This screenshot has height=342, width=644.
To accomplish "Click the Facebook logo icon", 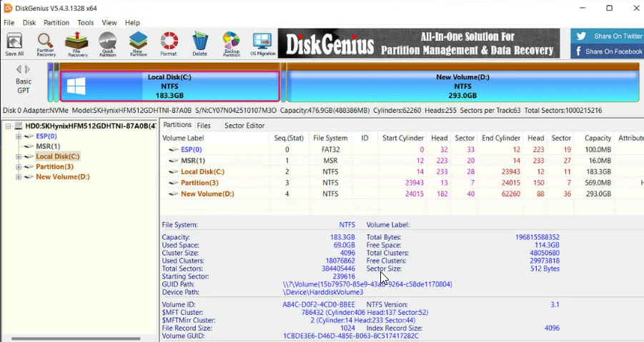I will [x=578, y=51].
